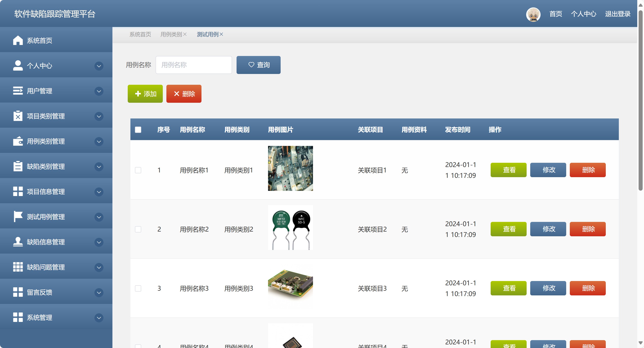Tick the checkbox for row 用例名称1

[x=138, y=170]
